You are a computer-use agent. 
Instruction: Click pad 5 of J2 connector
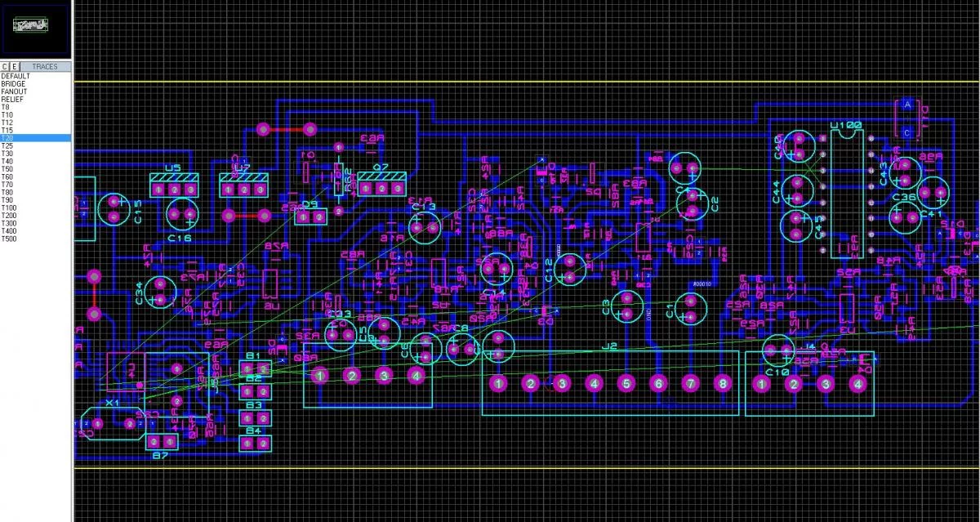[626, 383]
